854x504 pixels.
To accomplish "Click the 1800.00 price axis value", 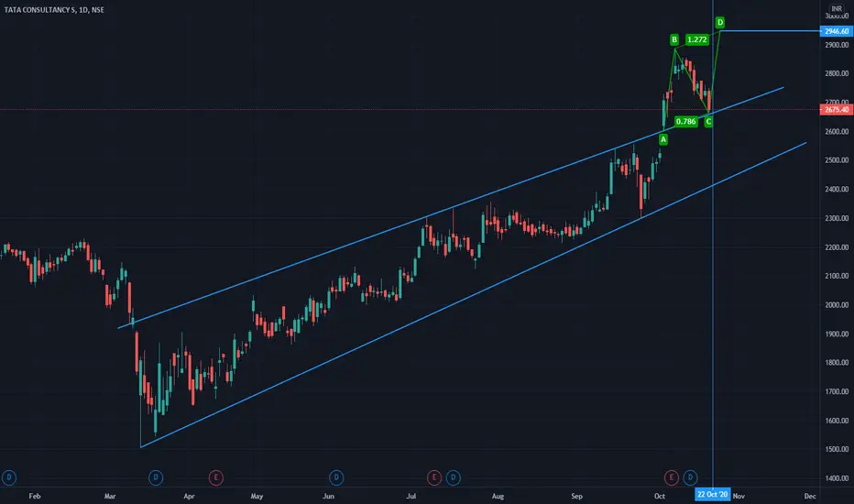I will 838,362.
